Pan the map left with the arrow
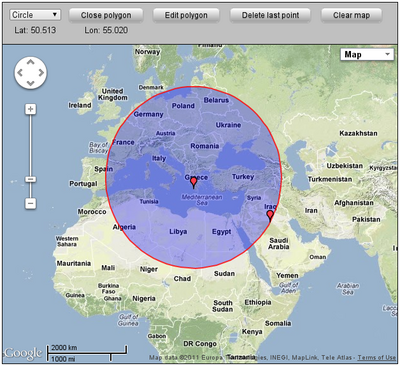The image size is (400, 366). pyautogui.click(x=20, y=73)
